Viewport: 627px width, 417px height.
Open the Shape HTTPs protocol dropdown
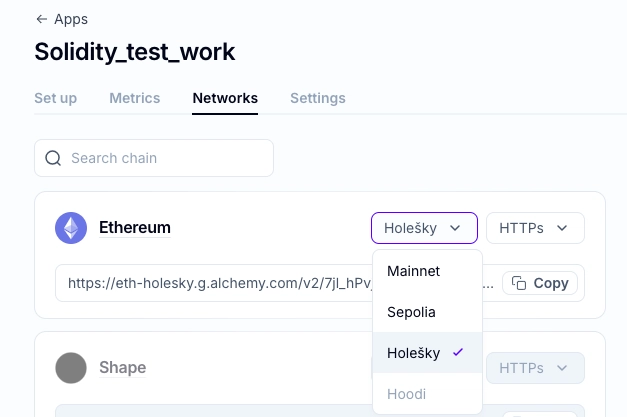pyautogui.click(x=535, y=368)
